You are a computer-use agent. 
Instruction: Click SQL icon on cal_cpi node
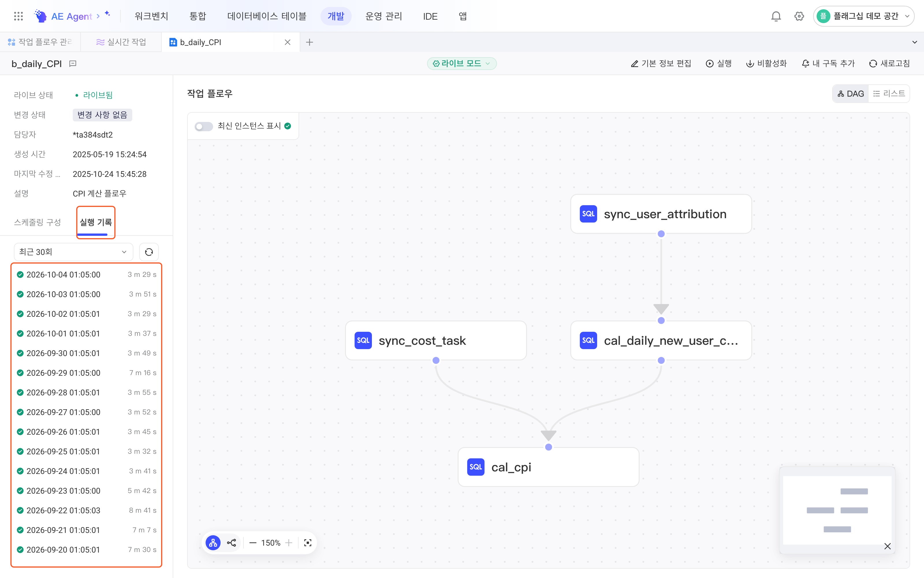click(x=476, y=467)
